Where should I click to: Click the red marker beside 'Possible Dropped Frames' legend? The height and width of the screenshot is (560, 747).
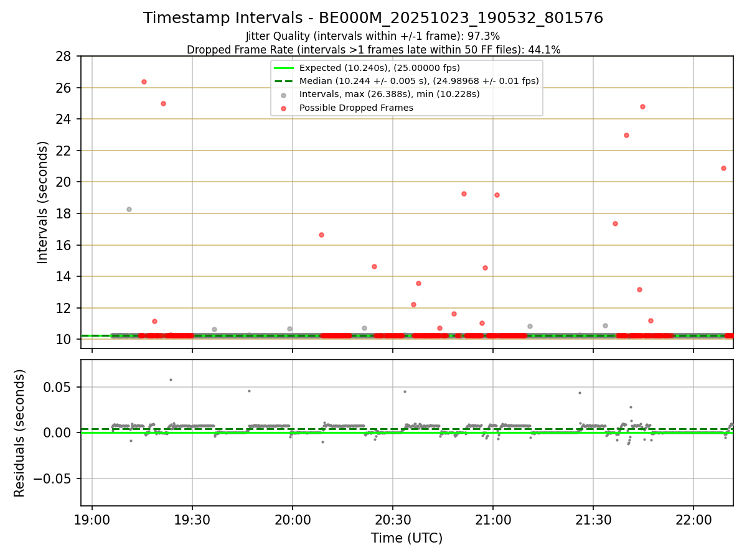click(x=284, y=108)
